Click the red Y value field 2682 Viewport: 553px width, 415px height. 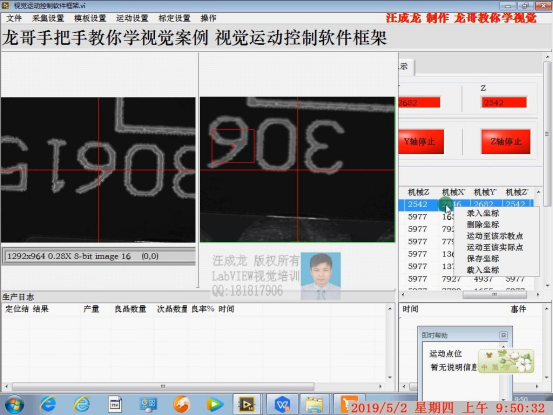[419, 103]
